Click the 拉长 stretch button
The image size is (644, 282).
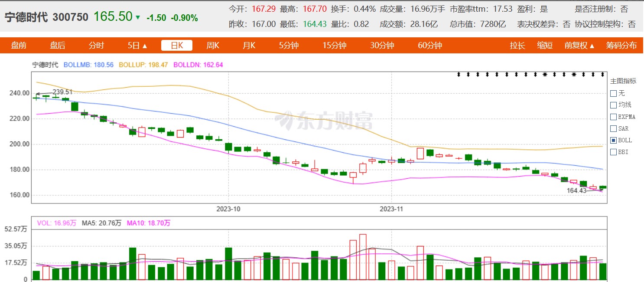point(517,46)
